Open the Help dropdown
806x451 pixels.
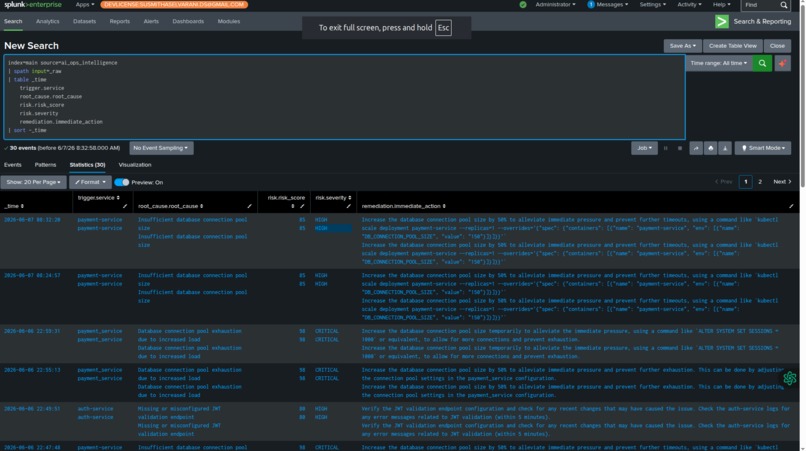(721, 5)
